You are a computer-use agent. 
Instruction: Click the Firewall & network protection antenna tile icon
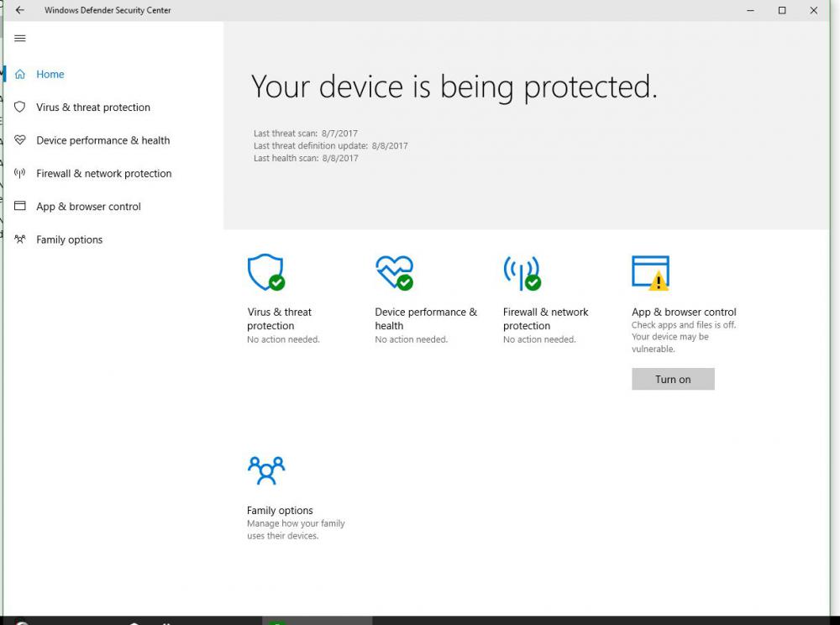(x=522, y=273)
